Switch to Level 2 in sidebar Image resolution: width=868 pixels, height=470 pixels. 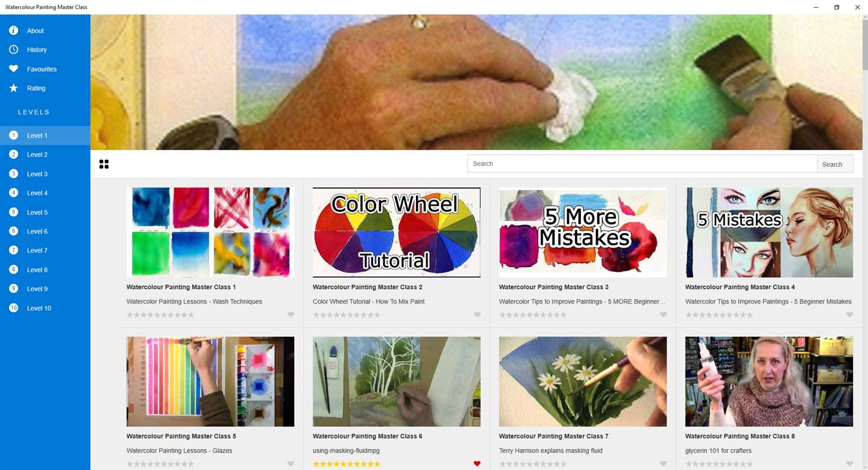coord(45,155)
